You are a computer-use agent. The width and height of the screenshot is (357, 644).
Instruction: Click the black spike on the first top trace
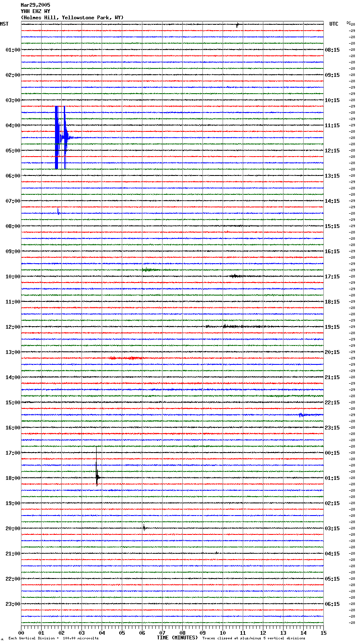tap(237, 25)
